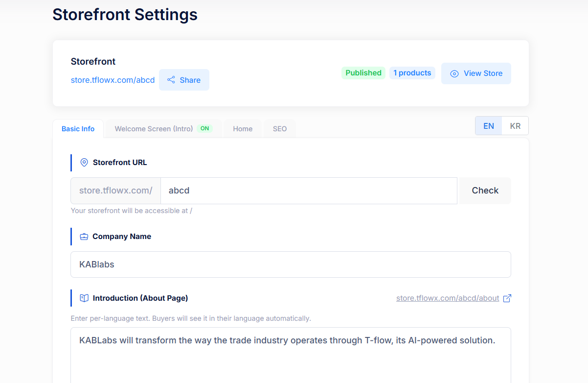Viewport: 588px width, 383px height.
Task: Click 'Your storefront will be accessible at' hint
Action: 132,211
